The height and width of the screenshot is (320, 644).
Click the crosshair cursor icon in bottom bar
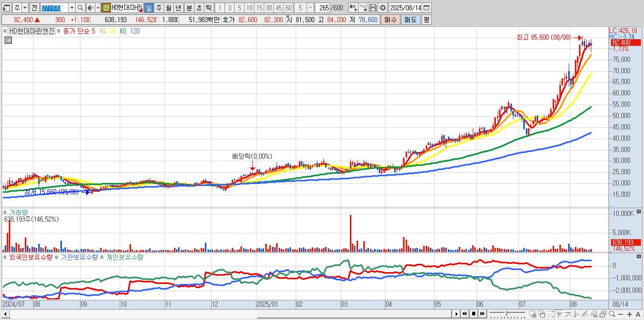(x=560, y=314)
